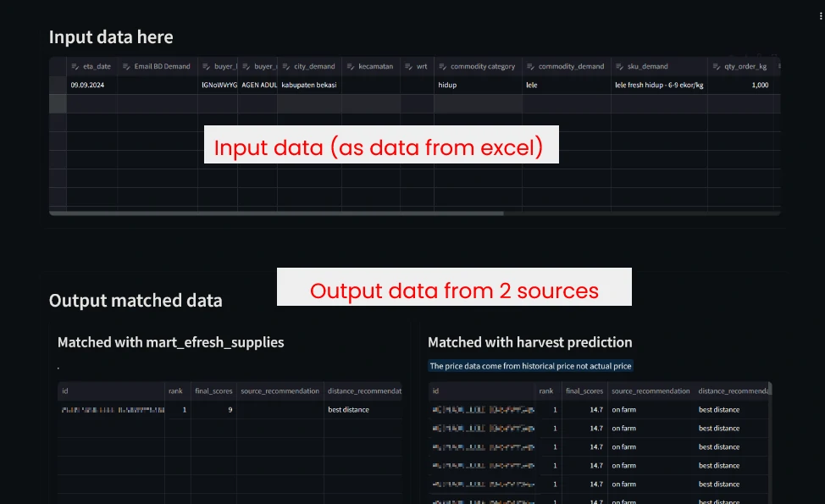The height and width of the screenshot is (504, 825).
Task: Click the icon beside wrt column header
Action: 409,67
